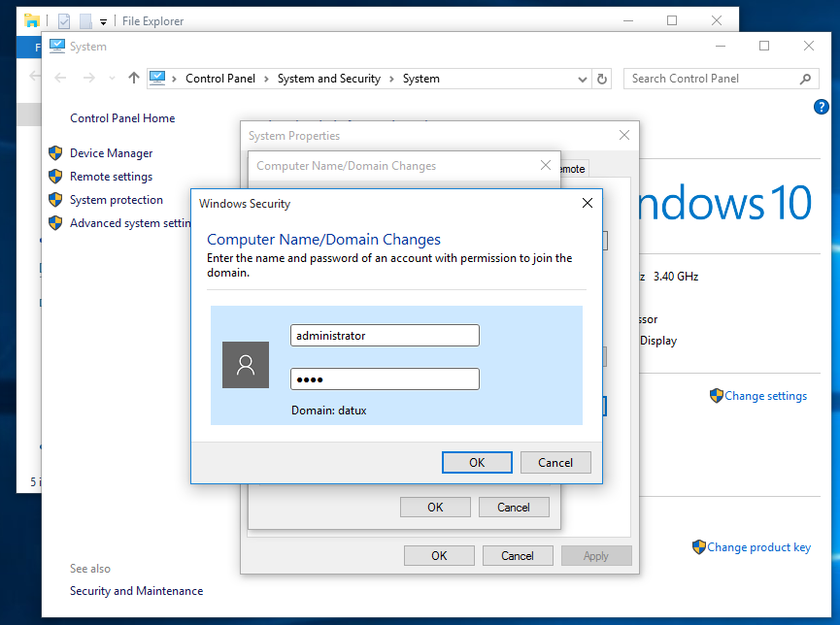Viewport: 840px width, 625px height.
Task: Click the "Domain: datux" text
Action: [329, 411]
